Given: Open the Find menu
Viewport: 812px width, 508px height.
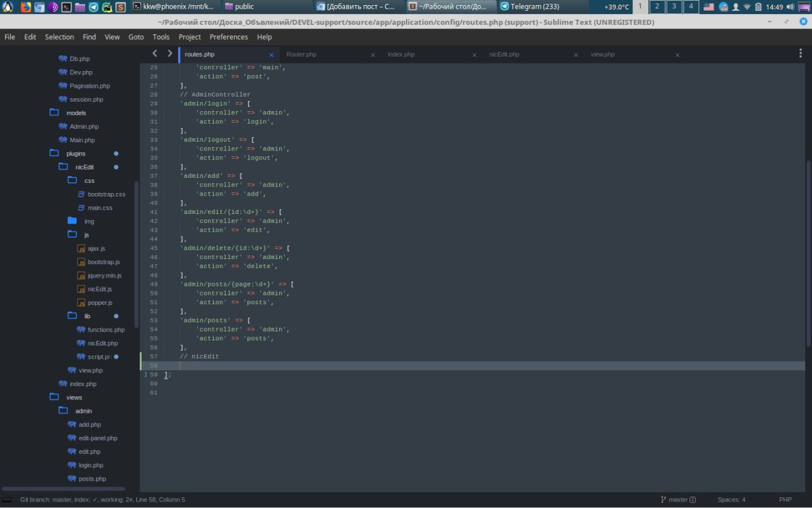Looking at the screenshot, I should coord(89,37).
